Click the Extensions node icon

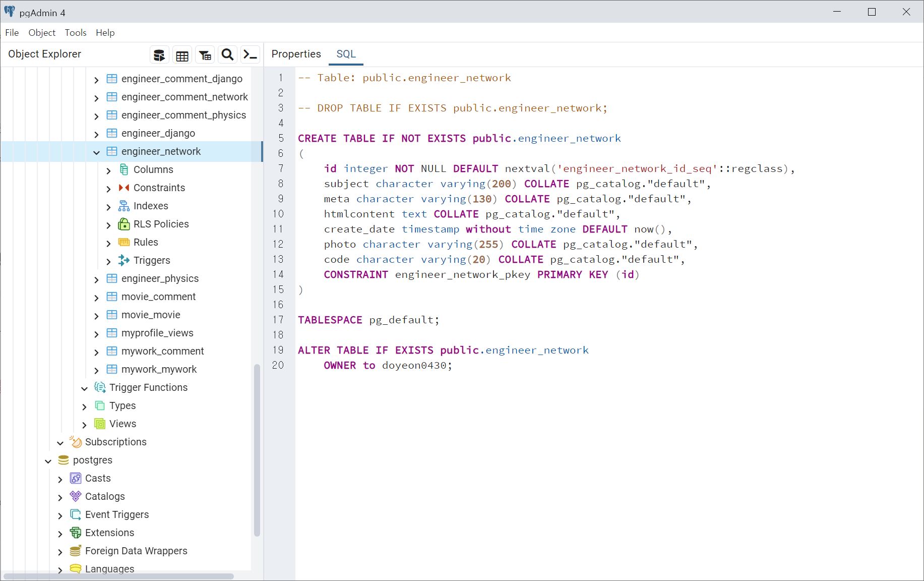(x=76, y=533)
